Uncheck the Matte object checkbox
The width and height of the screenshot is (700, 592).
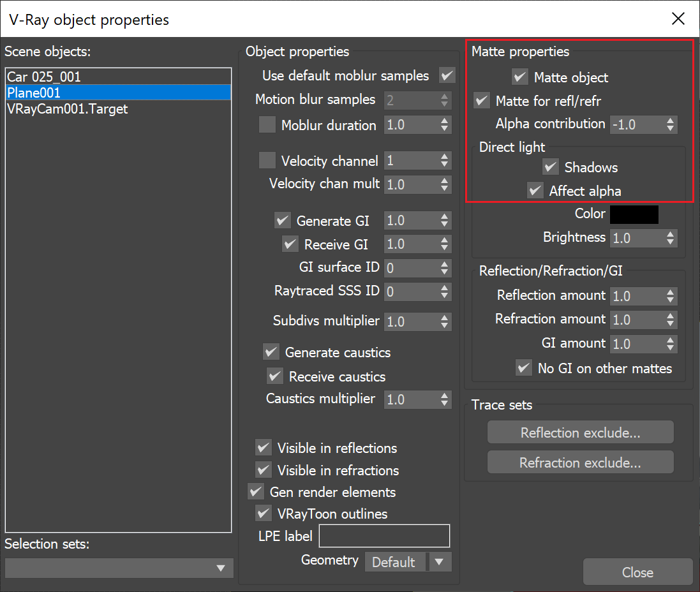[519, 77]
